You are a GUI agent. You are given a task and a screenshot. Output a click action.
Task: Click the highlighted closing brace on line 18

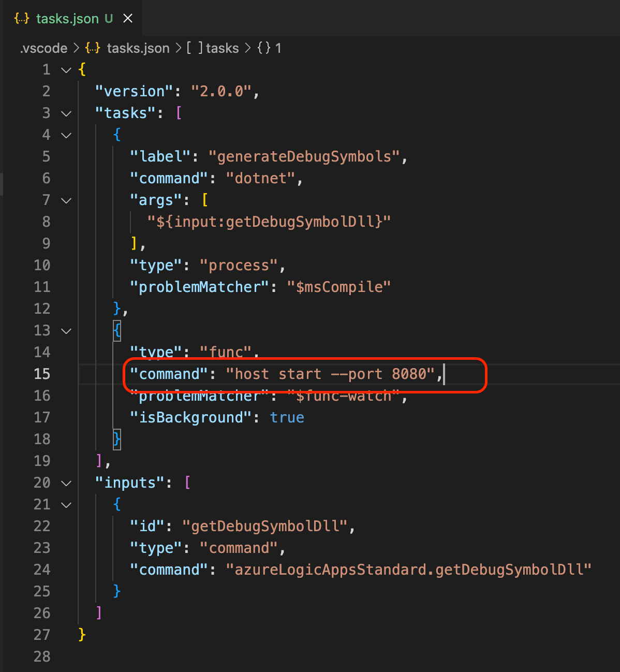click(117, 440)
